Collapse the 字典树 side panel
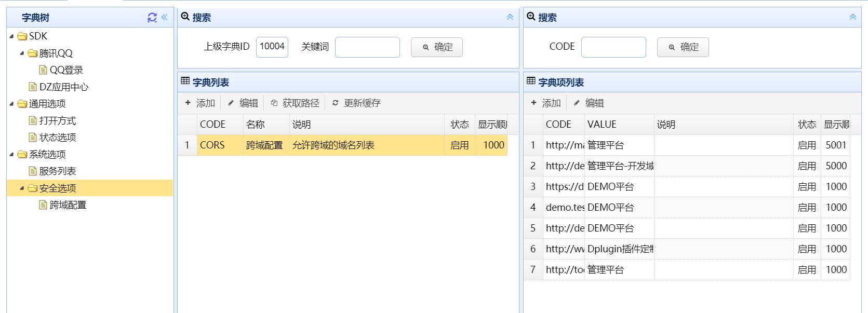Viewport: 868px width, 313px height. 165,17
